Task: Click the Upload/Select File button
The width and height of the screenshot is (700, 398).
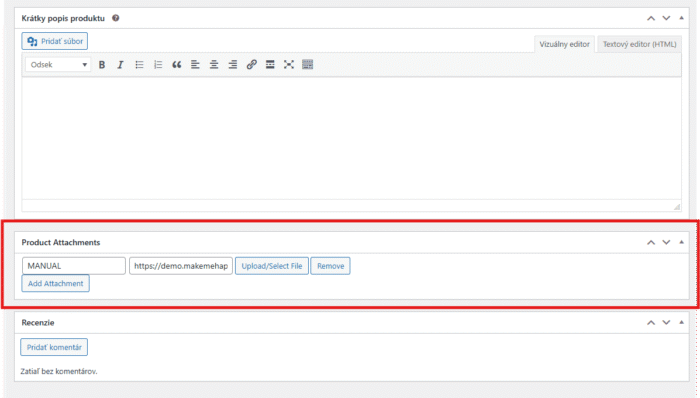Action: (272, 266)
